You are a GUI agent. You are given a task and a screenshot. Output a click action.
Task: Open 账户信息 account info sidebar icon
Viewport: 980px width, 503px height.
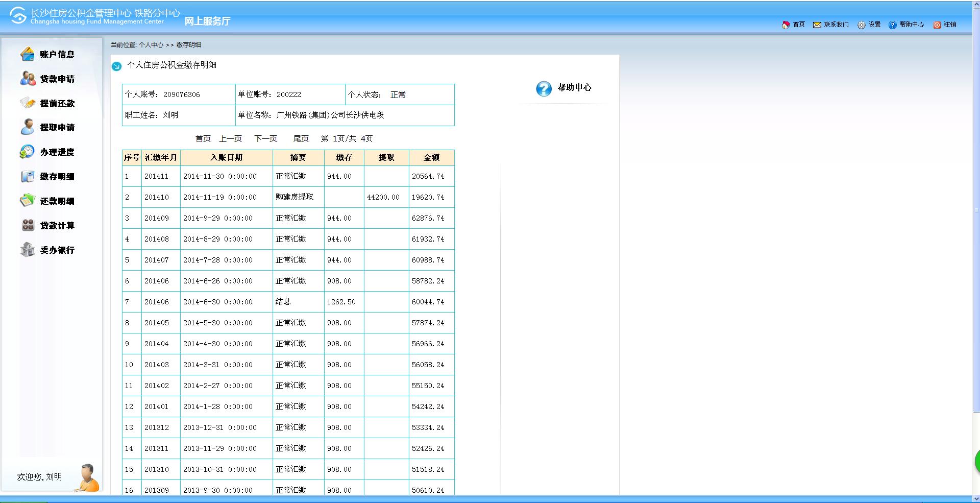[28, 54]
